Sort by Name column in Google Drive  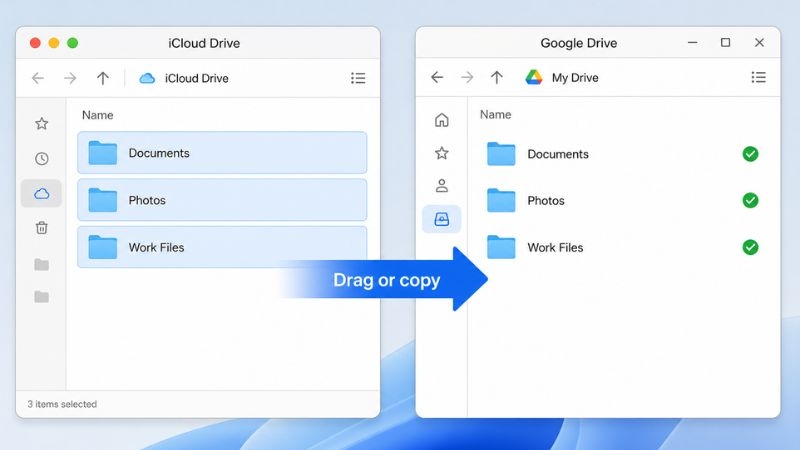click(x=495, y=115)
